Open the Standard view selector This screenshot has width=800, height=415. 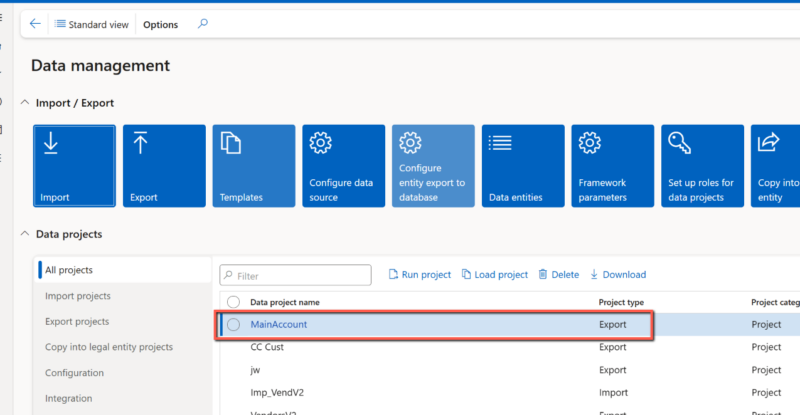pos(92,24)
